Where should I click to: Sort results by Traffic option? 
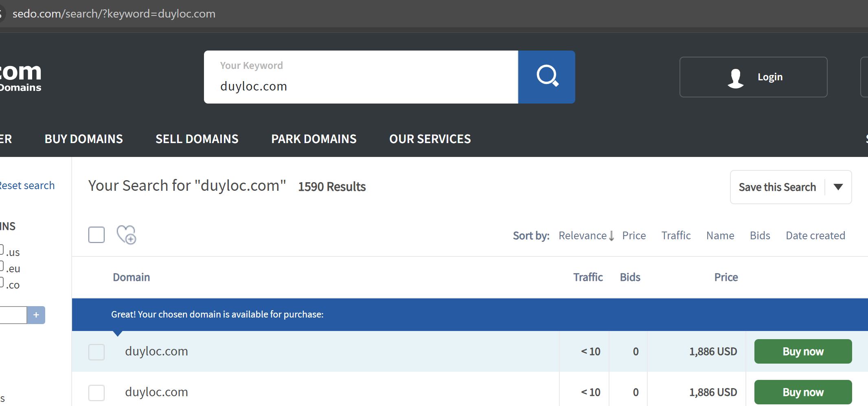pos(676,236)
